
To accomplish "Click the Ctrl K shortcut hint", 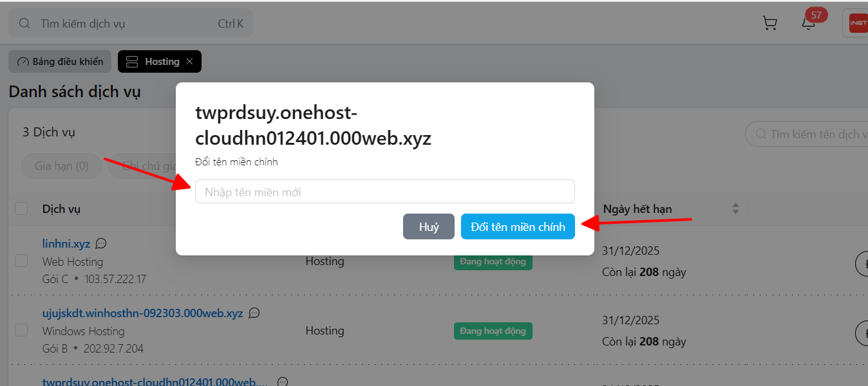I will tap(231, 24).
